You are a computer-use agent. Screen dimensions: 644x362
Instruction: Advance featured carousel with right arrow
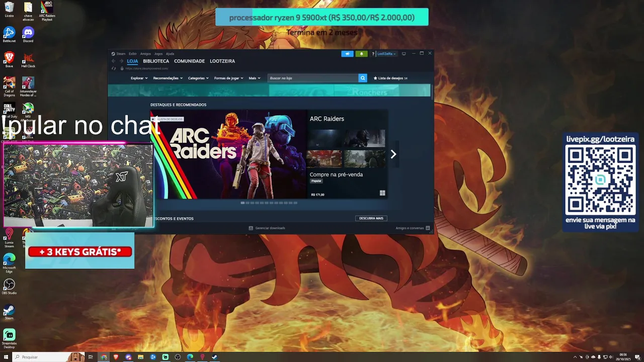point(393,154)
